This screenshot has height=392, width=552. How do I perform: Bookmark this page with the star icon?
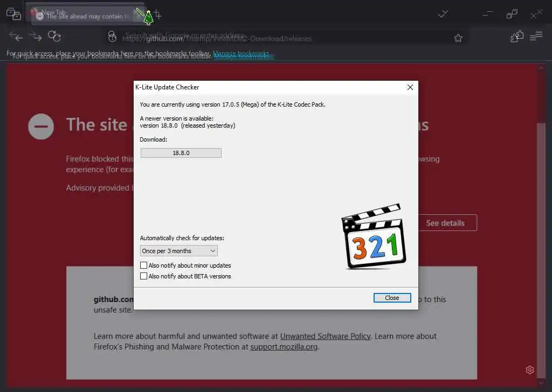(x=458, y=38)
